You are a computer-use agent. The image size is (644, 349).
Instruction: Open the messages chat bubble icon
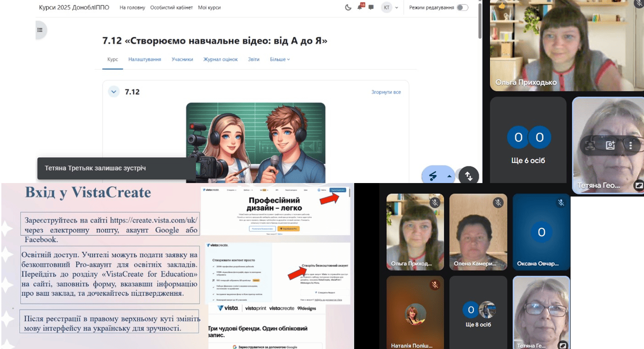[x=371, y=7]
